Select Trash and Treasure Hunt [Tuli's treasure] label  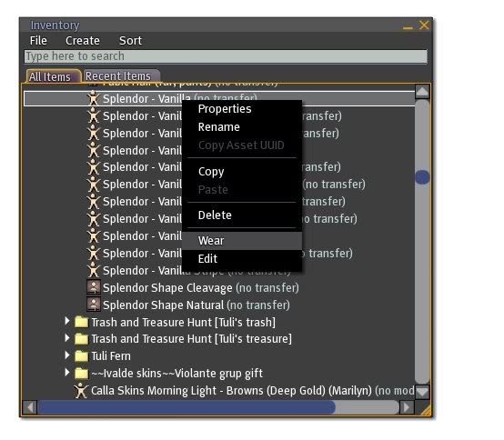click(x=191, y=339)
